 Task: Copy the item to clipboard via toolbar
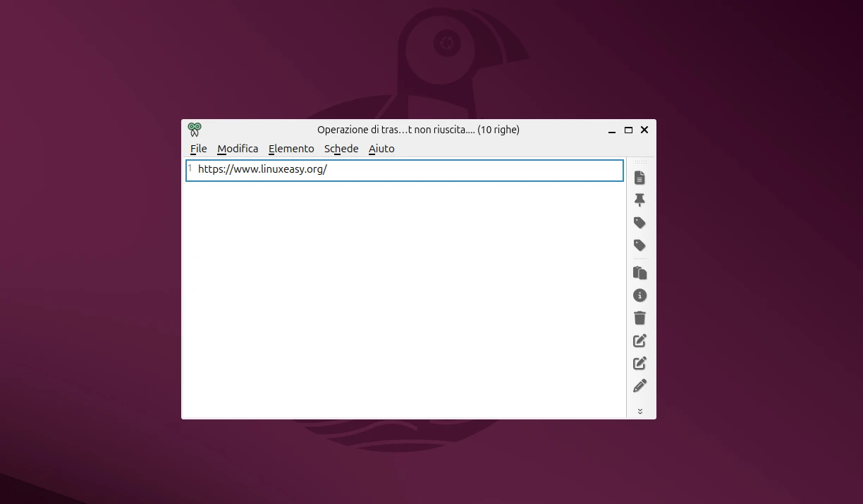pos(639,273)
